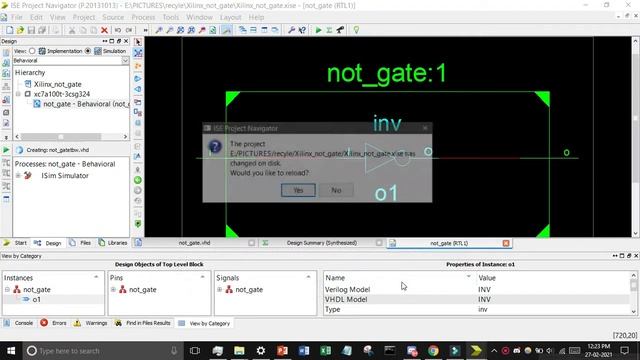Select the Implementation view radio button
This screenshot has width=640, height=360.
point(32,51)
